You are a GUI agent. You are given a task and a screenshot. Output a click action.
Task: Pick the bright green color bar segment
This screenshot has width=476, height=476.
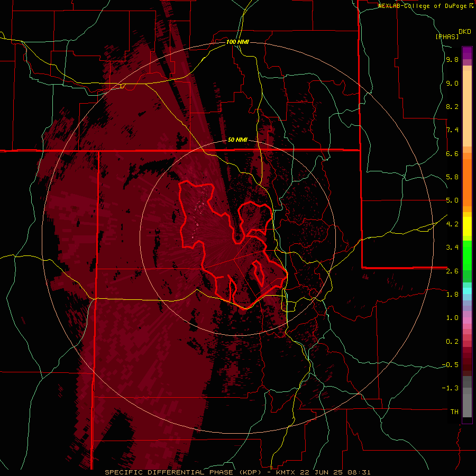click(467, 255)
